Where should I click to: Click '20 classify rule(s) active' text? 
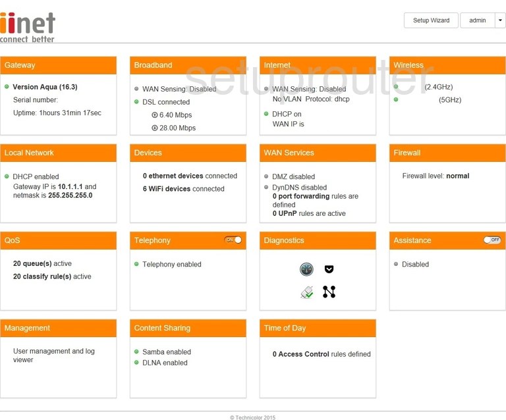(x=52, y=276)
